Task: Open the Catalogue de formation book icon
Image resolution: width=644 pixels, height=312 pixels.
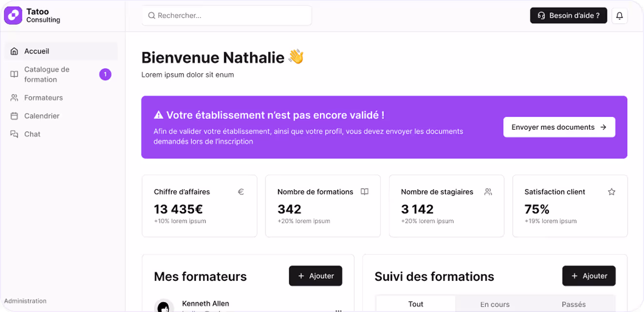Action: pos(14,74)
